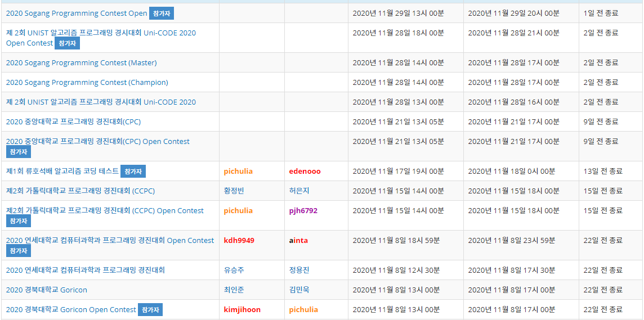Screen dimensions: 644x320
Task: Select start time 2020년 11월 28일 13시 00분
Action: click(399, 102)
